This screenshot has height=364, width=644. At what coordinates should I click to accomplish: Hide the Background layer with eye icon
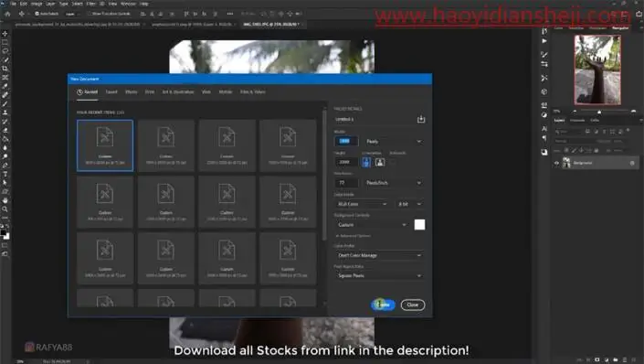(556, 163)
